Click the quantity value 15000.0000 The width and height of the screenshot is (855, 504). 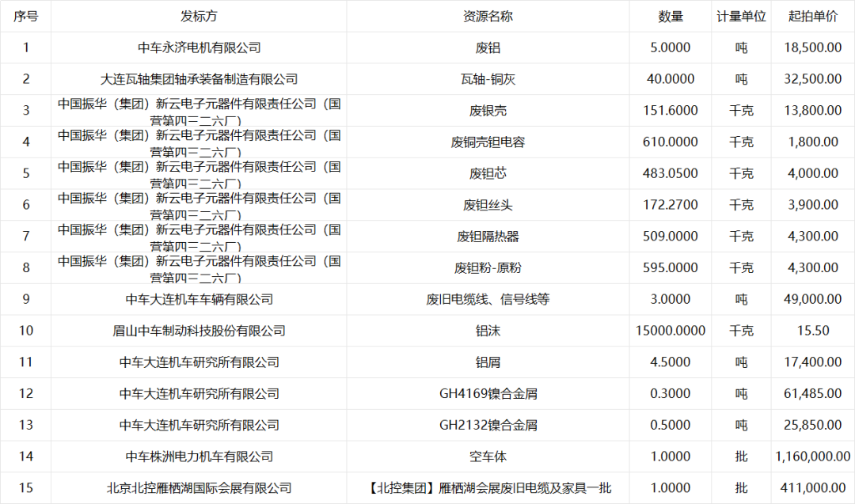pyautogui.click(x=671, y=331)
